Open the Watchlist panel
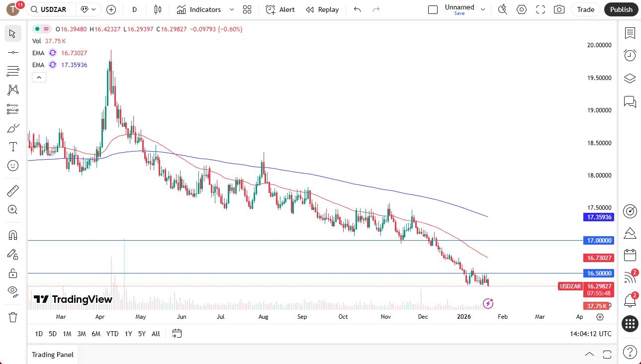641x364 pixels. 630,33
